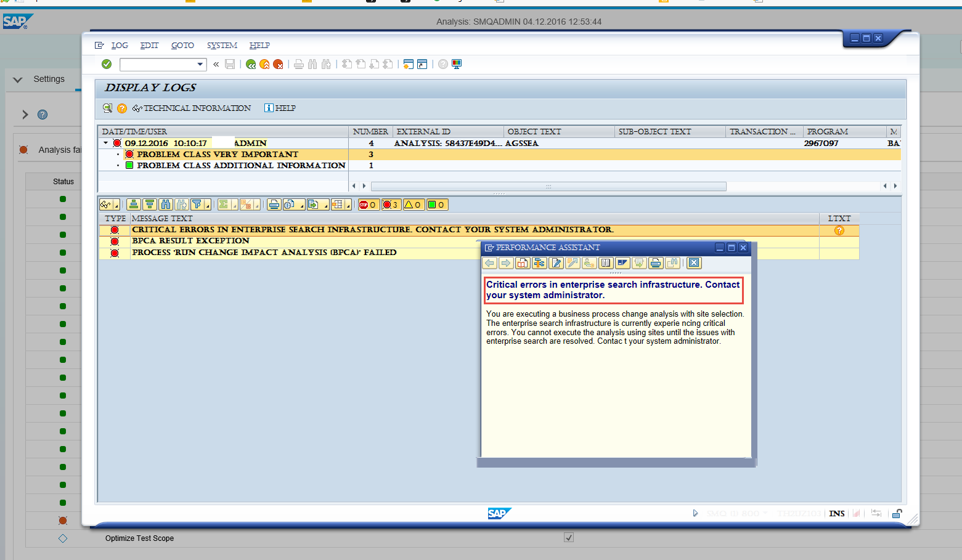Open the System menu
The image size is (962, 560).
pyautogui.click(x=222, y=46)
